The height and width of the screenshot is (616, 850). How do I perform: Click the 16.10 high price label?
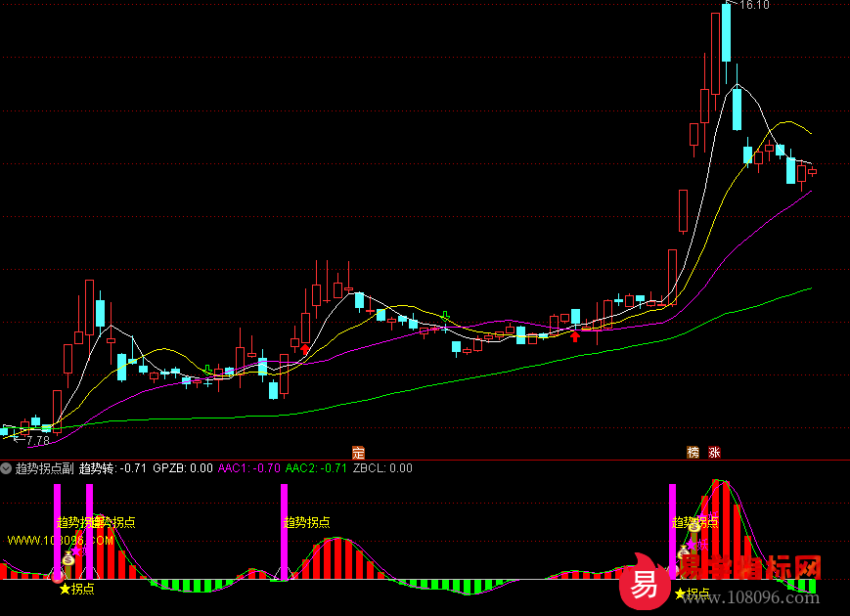pyautogui.click(x=754, y=6)
